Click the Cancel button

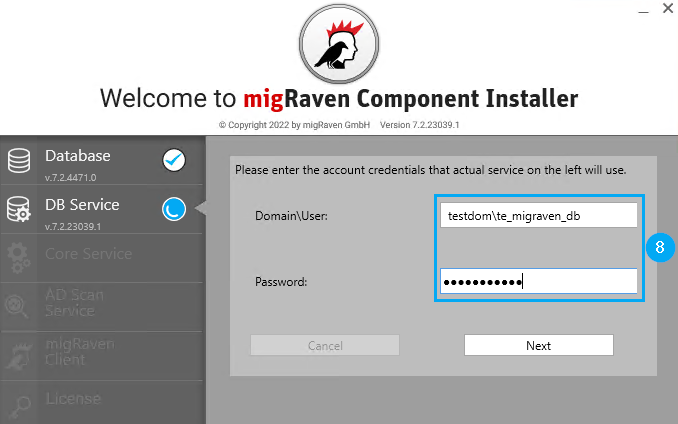[x=325, y=345]
